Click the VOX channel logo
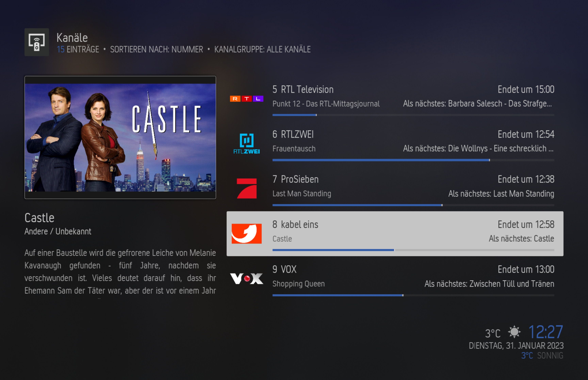The width and height of the screenshot is (588, 380). (x=247, y=279)
